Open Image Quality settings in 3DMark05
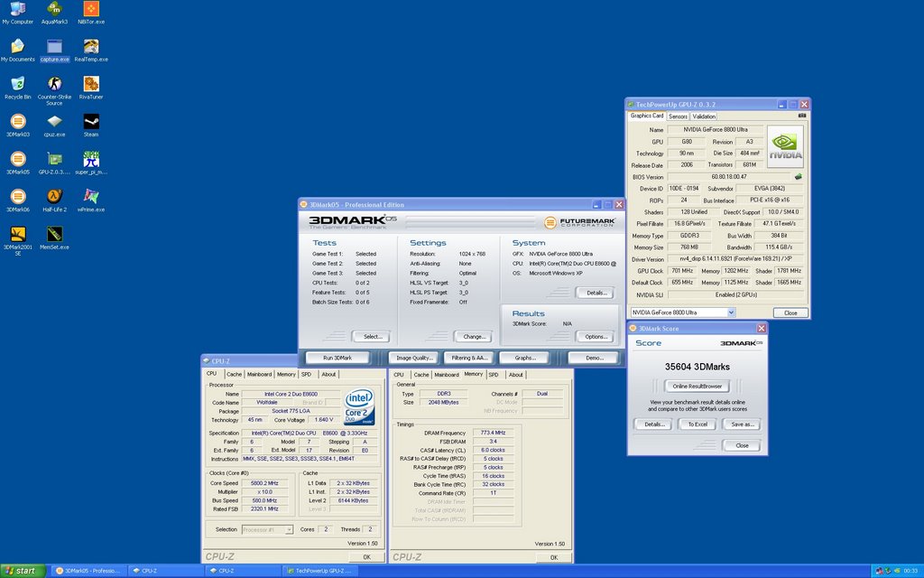Screen dimensions: 924x578 click(x=414, y=358)
